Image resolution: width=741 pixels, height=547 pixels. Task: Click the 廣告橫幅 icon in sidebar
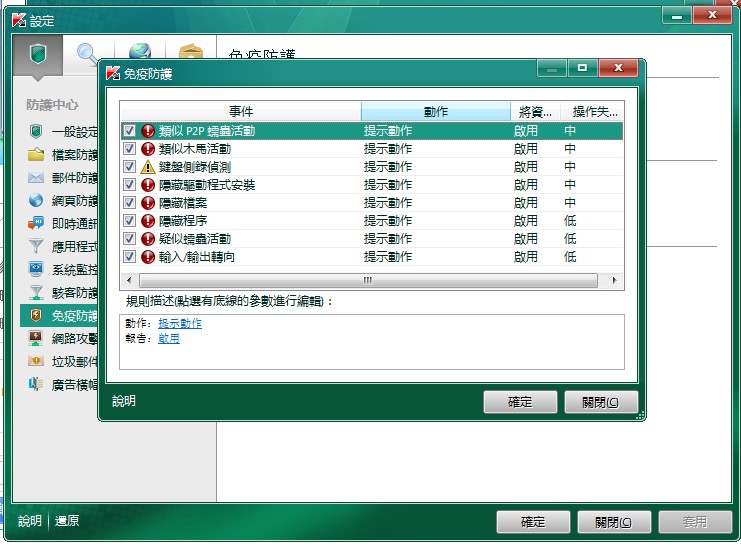tap(36, 384)
